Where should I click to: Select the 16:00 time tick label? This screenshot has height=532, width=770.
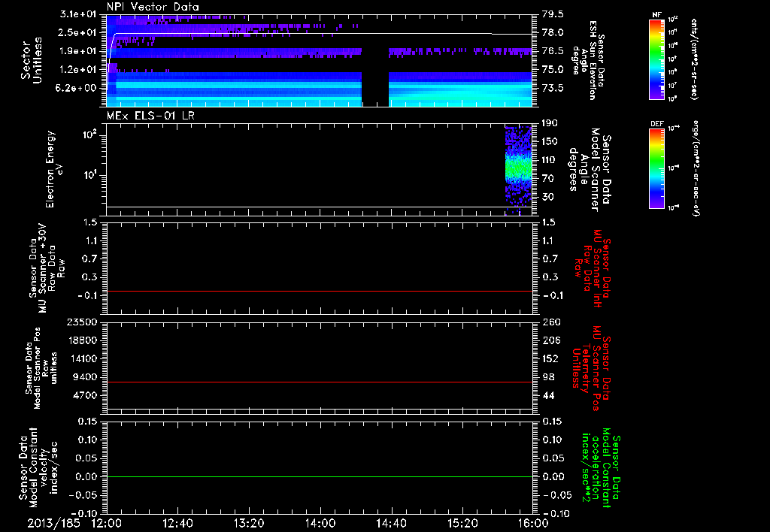pos(533,523)
